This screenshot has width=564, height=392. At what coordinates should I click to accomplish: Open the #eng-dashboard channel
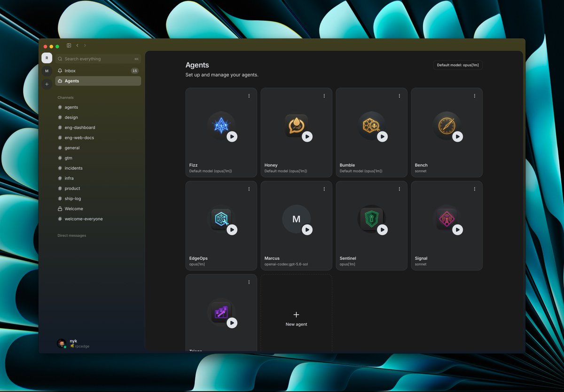coord(98,127)
